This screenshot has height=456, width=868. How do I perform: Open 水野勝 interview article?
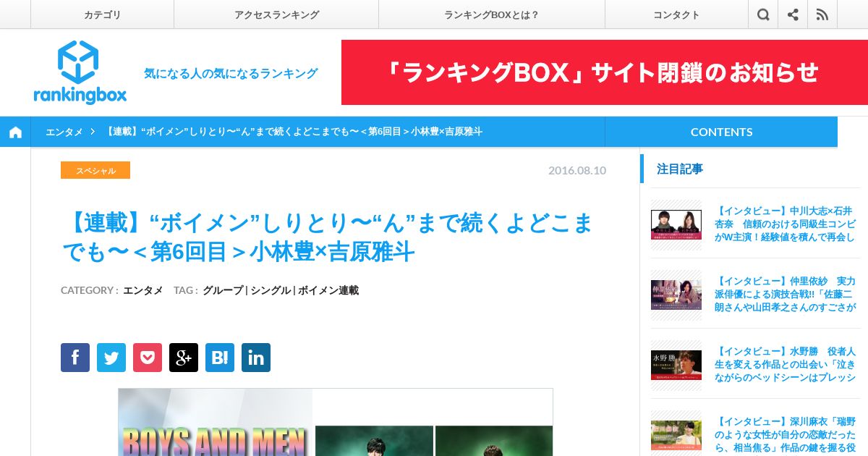point(785,364)
